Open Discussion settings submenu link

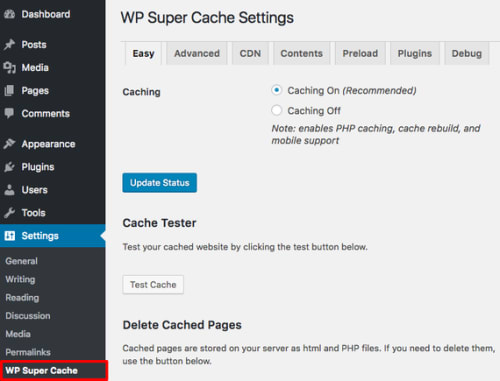tap(28, 316)
